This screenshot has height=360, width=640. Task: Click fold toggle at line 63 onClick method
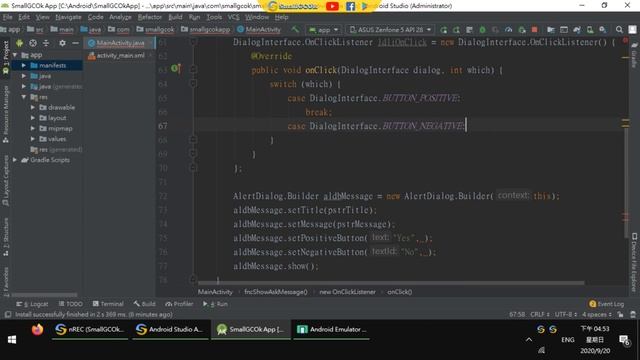tap(193, 69)
